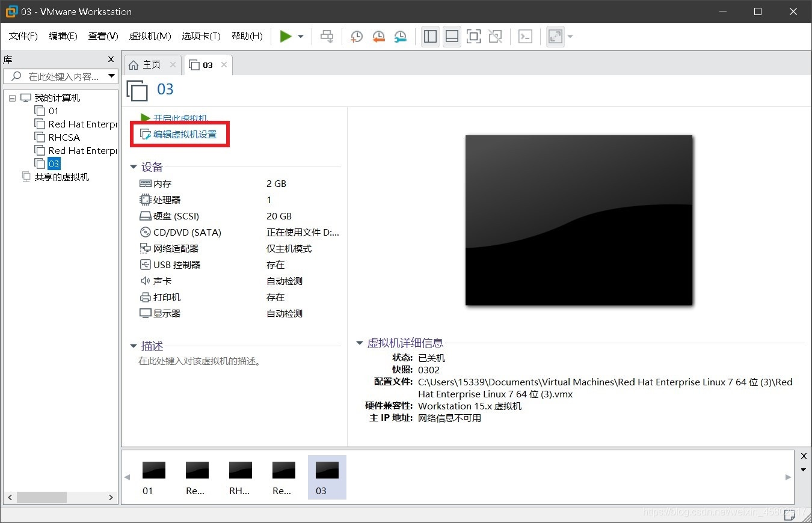The image size is (812, 523).
Task: Open the 虚拟机(M) menu
Action: (150, 36)
